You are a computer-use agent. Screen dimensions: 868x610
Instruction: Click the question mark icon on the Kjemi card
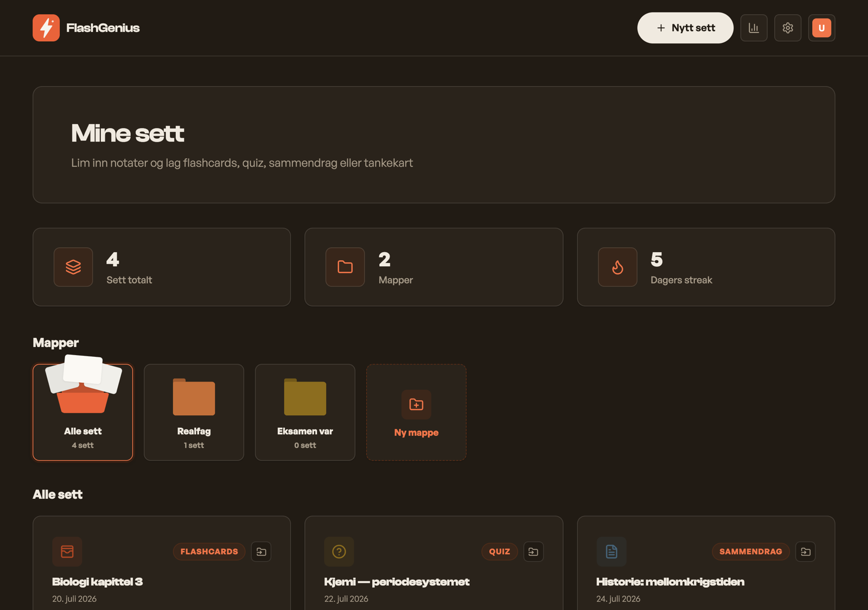339,551
